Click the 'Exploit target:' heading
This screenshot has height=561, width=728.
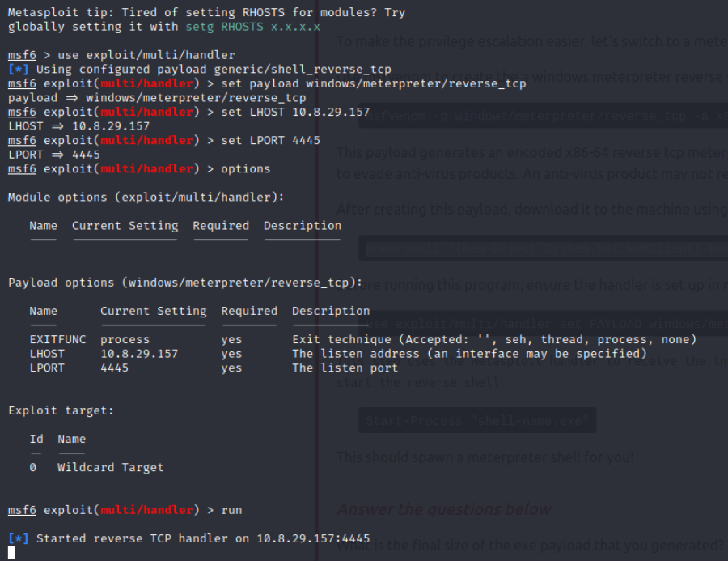61,411
